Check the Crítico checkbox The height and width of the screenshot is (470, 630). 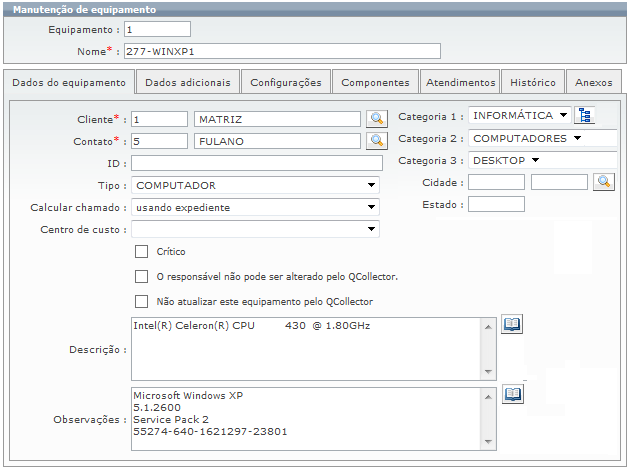pos(141,251)
